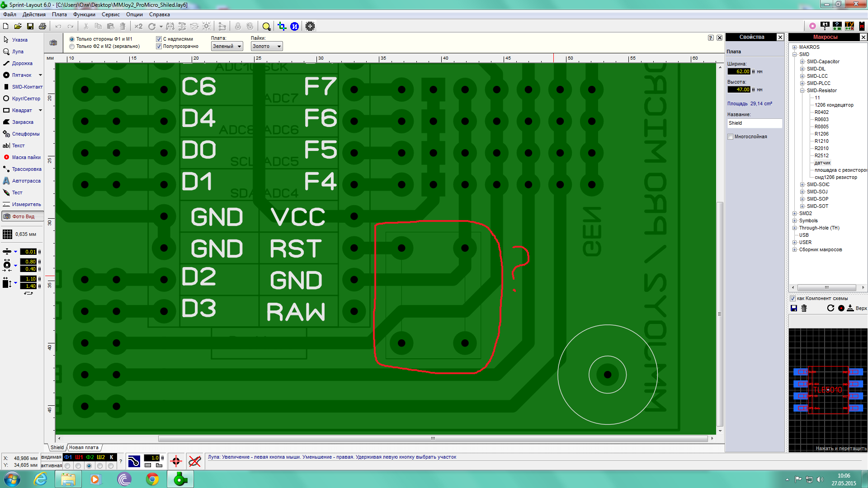Click the Ширина value field 62.00
868x488 pixels.
(x=739, y=71)
